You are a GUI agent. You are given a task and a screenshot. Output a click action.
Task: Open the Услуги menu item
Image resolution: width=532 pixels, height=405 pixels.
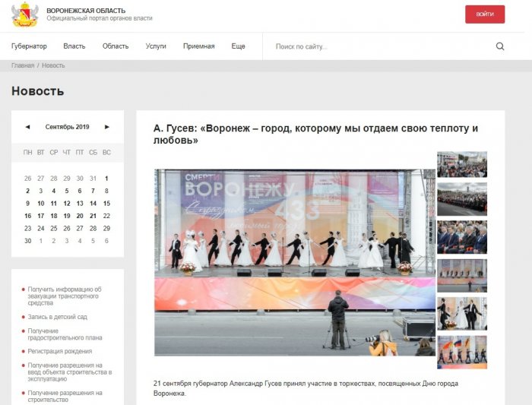coord(156,46)
